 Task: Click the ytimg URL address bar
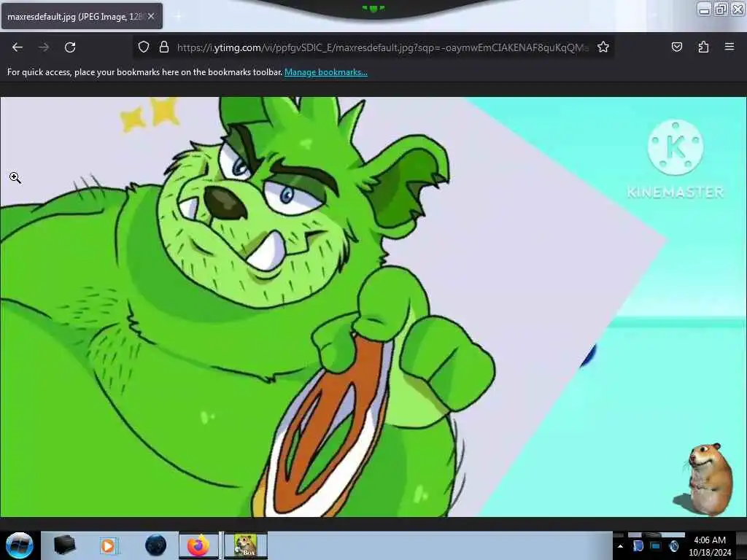(382, 47)
